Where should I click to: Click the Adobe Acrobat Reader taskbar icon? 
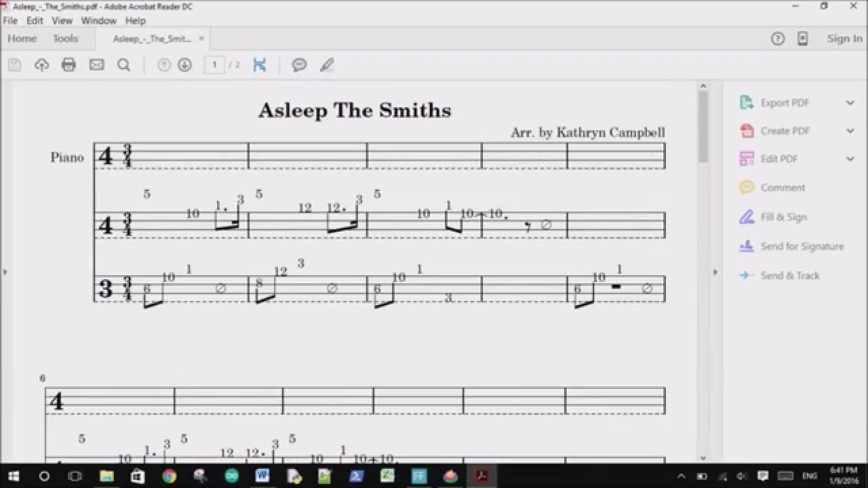pyautogui.click(x=481, y=476)
